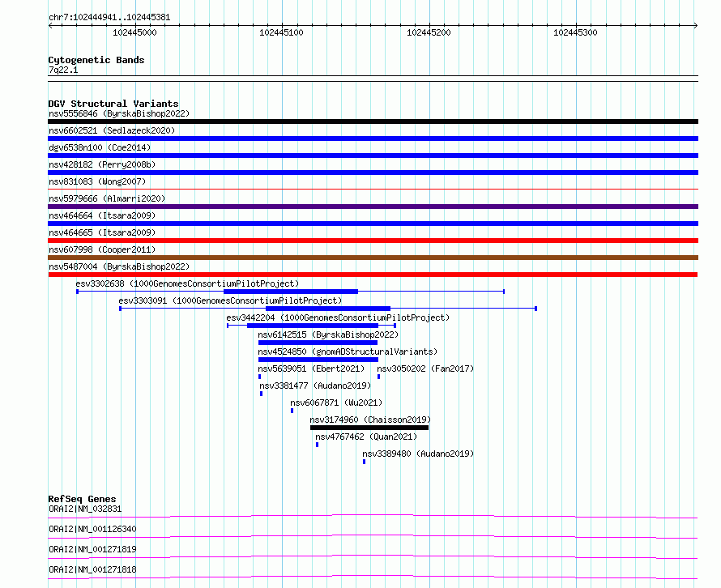Click the blue nsv4524850 variant bar

tap(318, 360)
